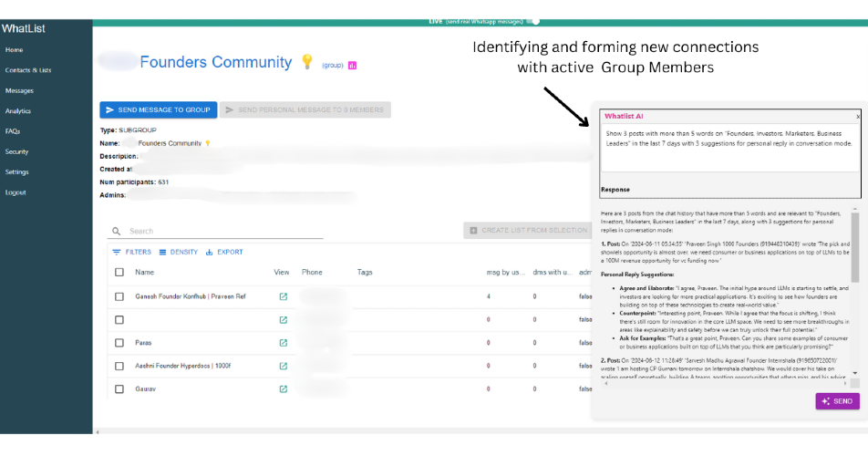868x456 pixels.
Task: Click the Whatlist AI prompt text box
Action: click(730, 149)
